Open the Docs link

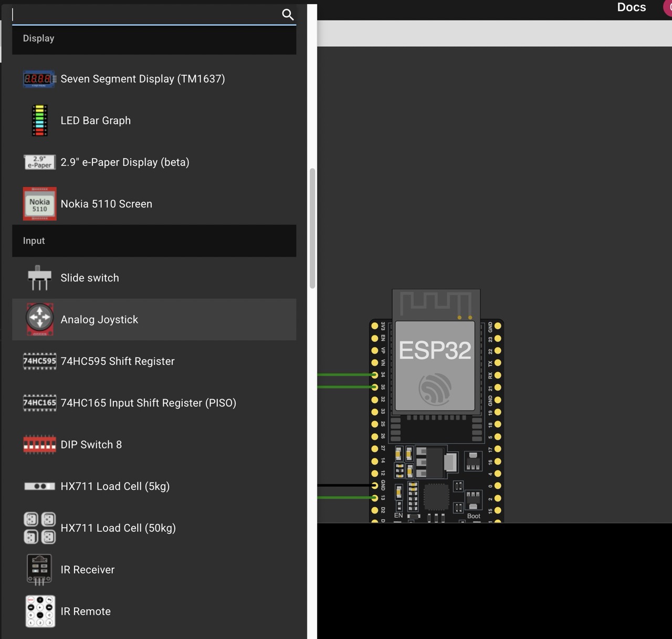point(632,7)
